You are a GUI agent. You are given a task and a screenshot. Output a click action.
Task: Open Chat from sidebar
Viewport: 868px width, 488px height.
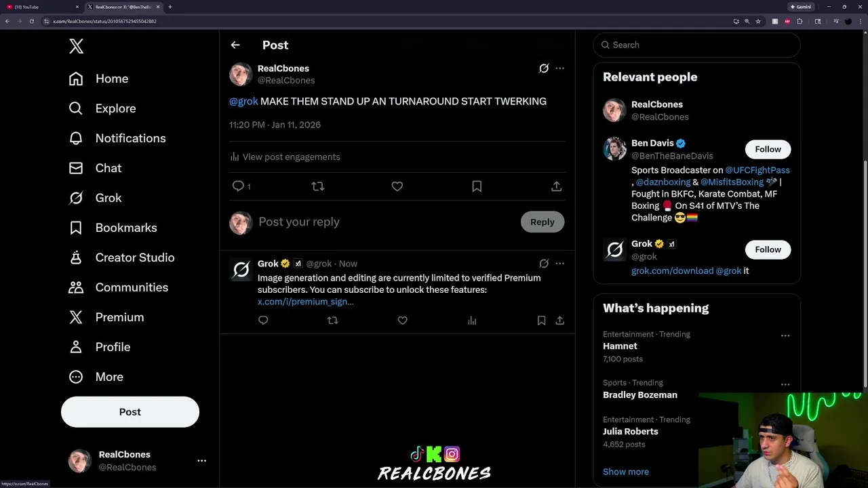tap(95, 168)
